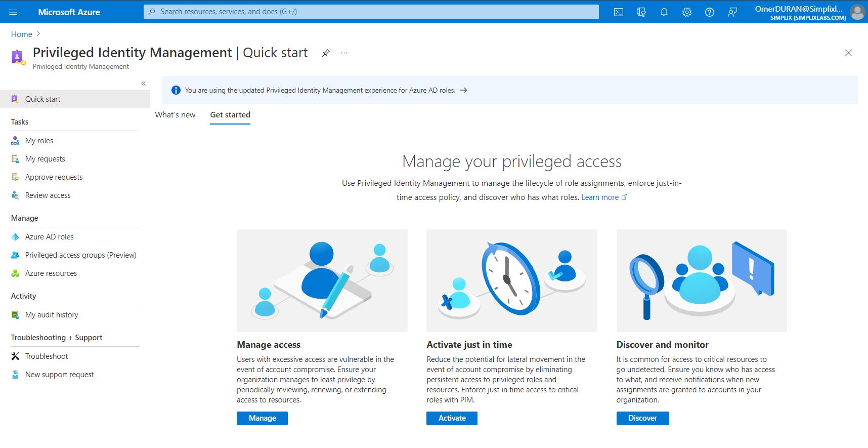Close the Privileged Identity Management blade
The image size is (868, 448).
click(x=848, y=53)
